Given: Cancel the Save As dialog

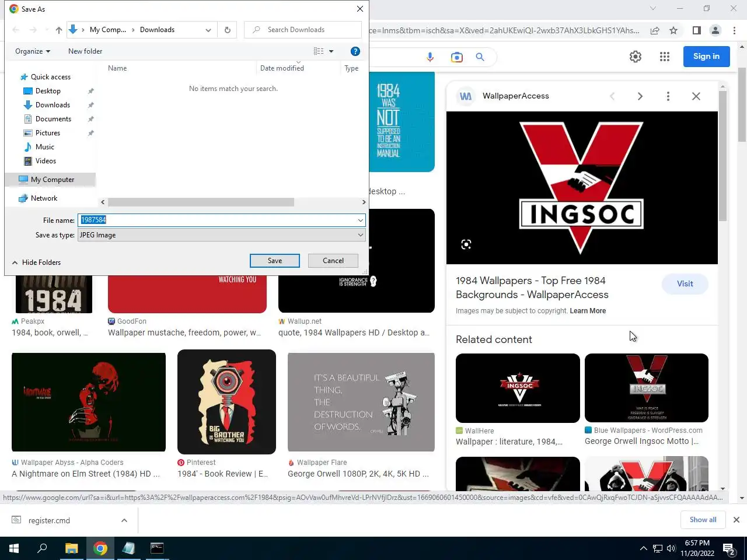Looking at the screenshot, I should coord(333,261).
